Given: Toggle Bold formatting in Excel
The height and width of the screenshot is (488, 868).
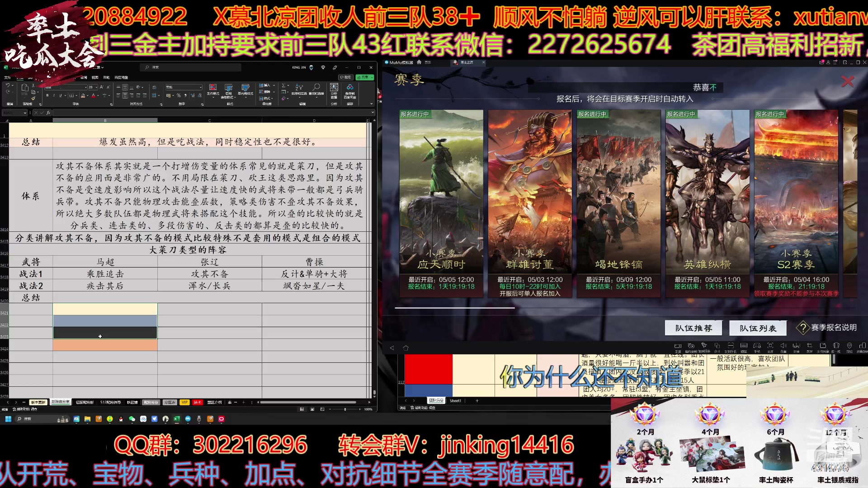Looking at the screenshot, I should pos(47,95).
